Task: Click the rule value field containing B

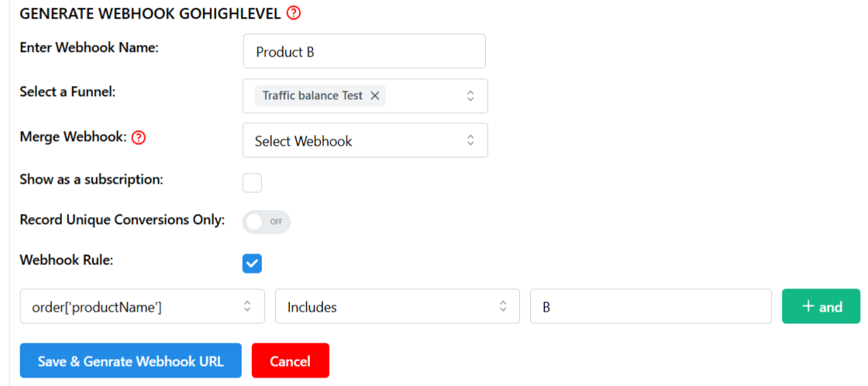Action: tap(651, 305)
